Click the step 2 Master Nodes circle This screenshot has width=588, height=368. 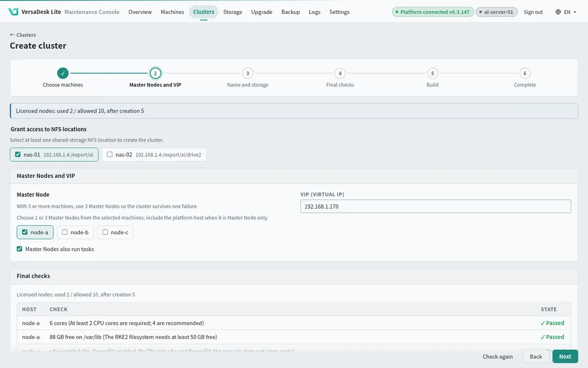[155, 73]
